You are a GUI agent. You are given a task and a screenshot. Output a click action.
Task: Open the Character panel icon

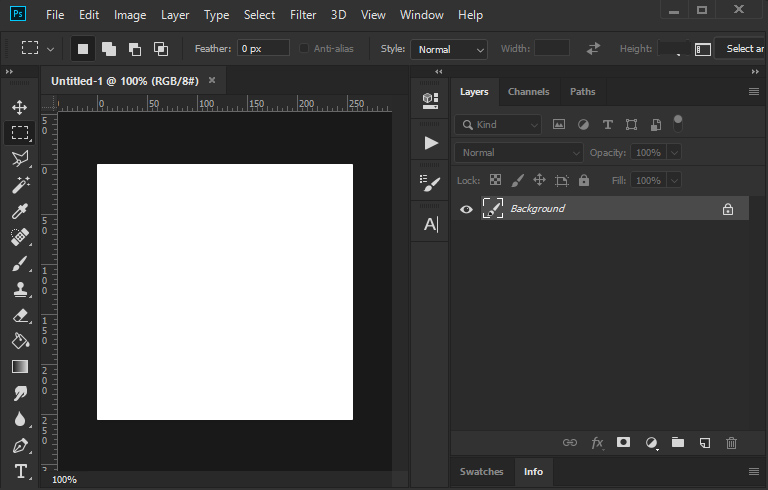click(431, 224)
